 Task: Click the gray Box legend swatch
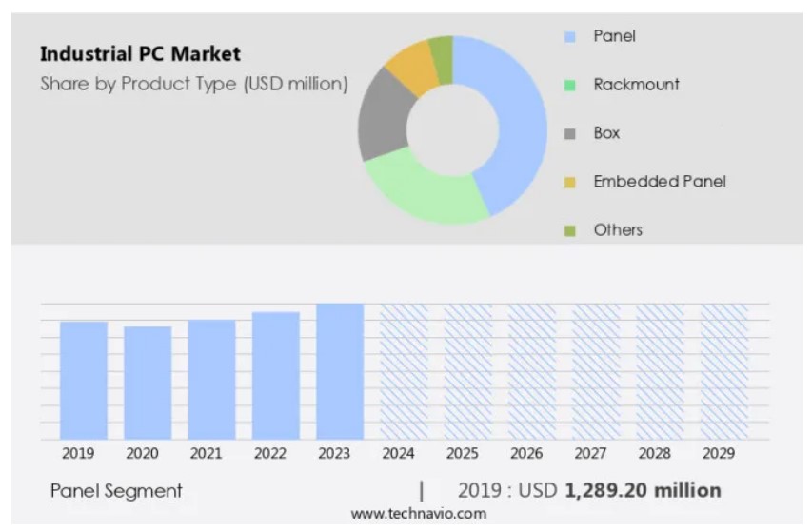(x=570, y=133)
